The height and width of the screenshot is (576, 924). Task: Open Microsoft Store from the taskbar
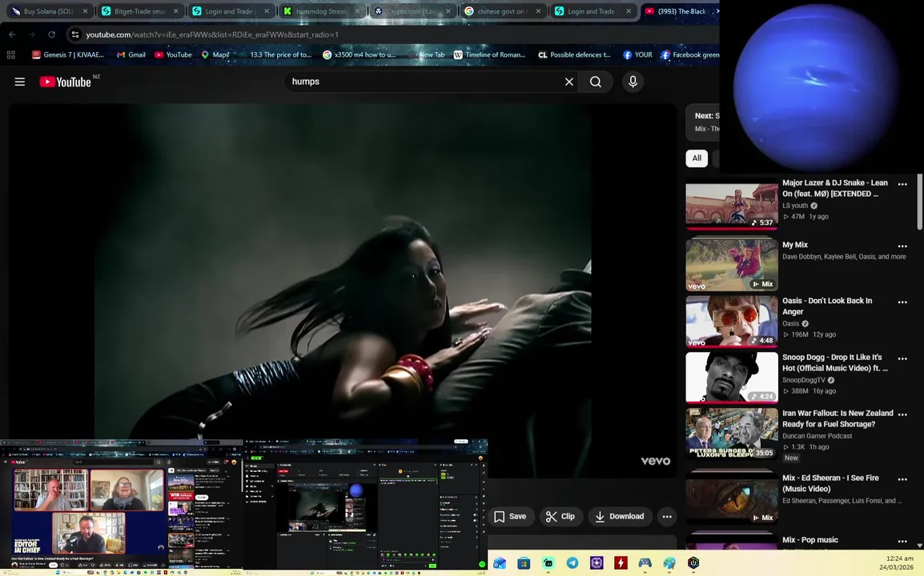524,563
